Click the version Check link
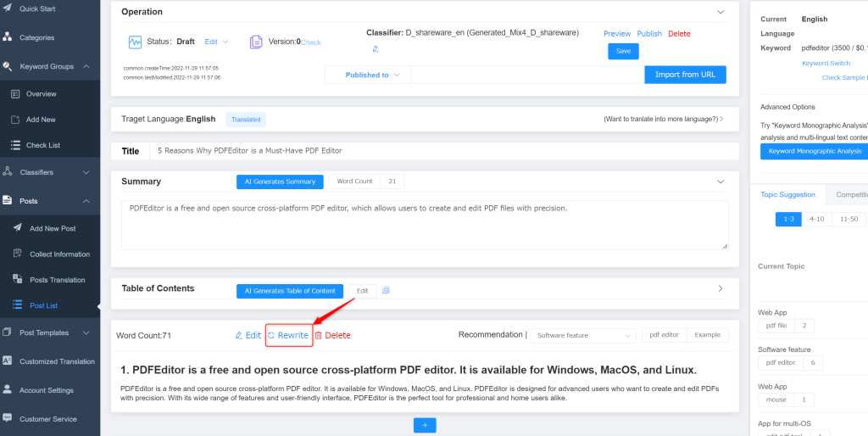868x436 pixels. (x=310, y=42)
